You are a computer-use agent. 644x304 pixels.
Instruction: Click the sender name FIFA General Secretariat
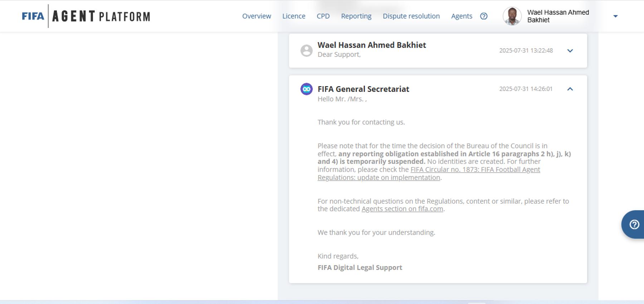[x=364, y=89]
